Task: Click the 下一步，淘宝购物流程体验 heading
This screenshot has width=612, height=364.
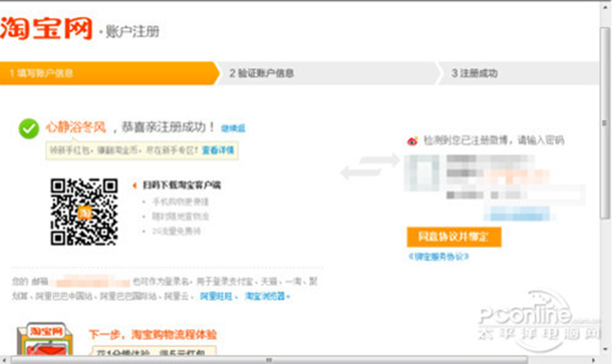Action: 153,335
